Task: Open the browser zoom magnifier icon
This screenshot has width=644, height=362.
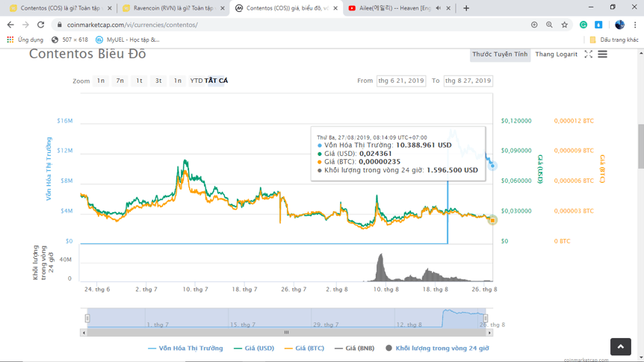Action: coord(549,25)
